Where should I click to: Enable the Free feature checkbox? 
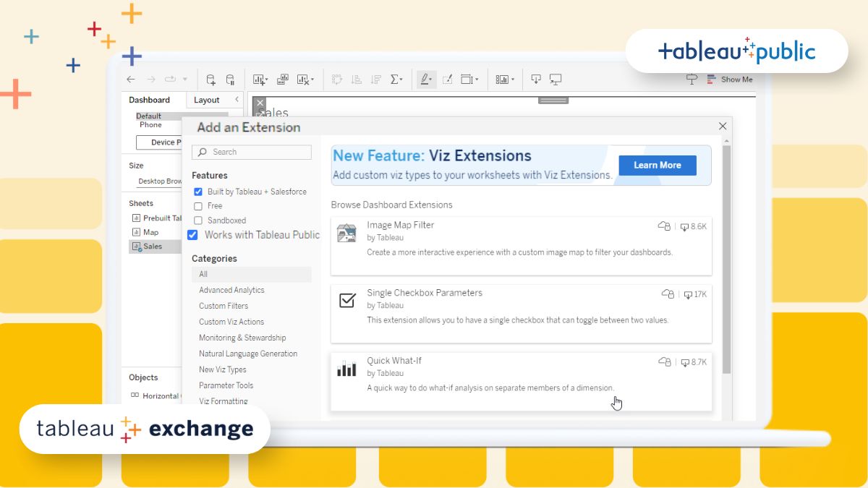(198, 206)
